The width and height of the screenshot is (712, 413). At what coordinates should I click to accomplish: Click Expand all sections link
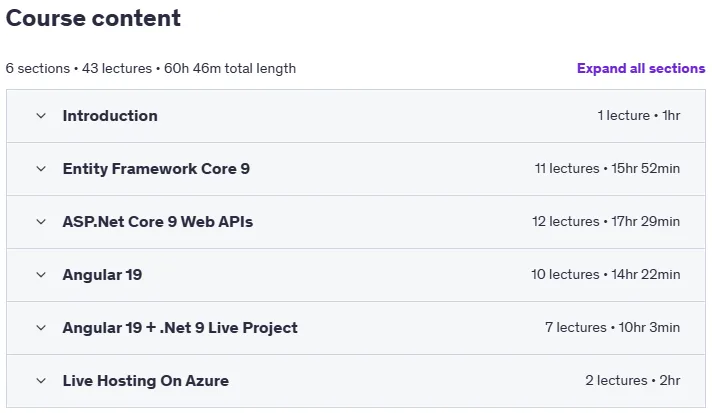point(641,69)
